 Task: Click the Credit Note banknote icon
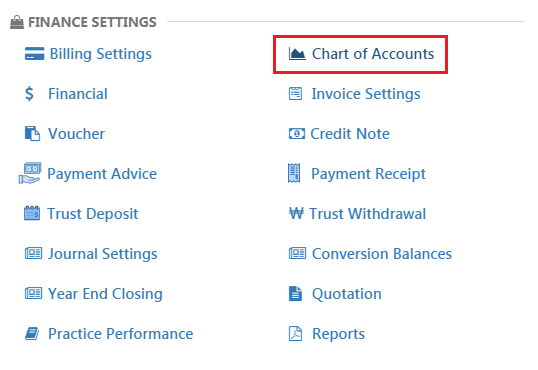(x=296, y=134)
